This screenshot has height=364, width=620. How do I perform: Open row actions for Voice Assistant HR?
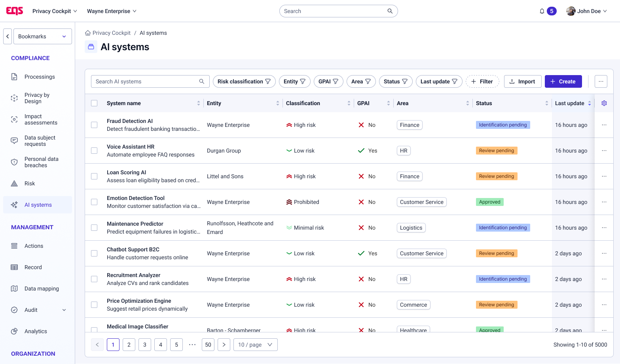[x=604, y=151]
